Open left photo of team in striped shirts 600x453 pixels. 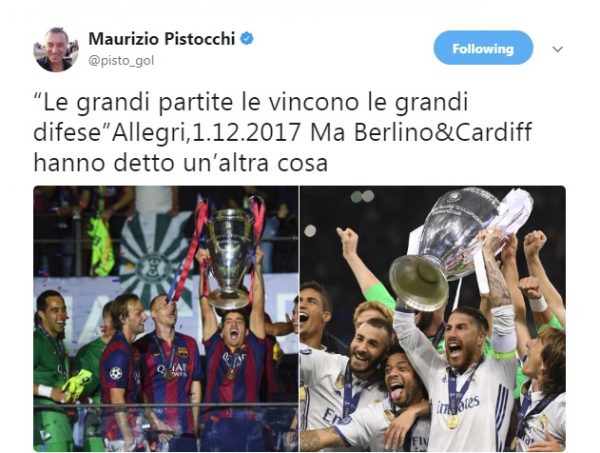tap(166, 318)
